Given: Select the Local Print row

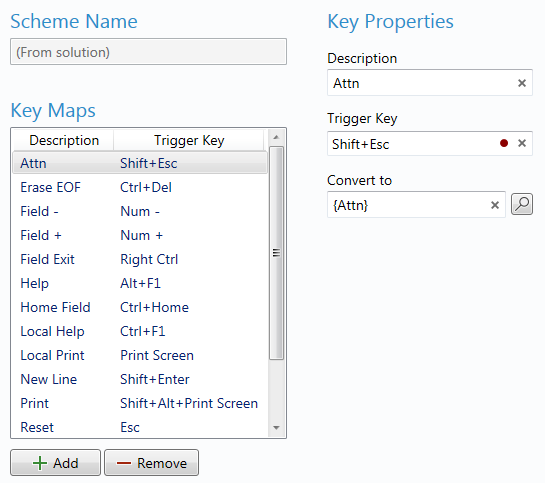Looking at the screenshot, I should (x=140, y=355).
